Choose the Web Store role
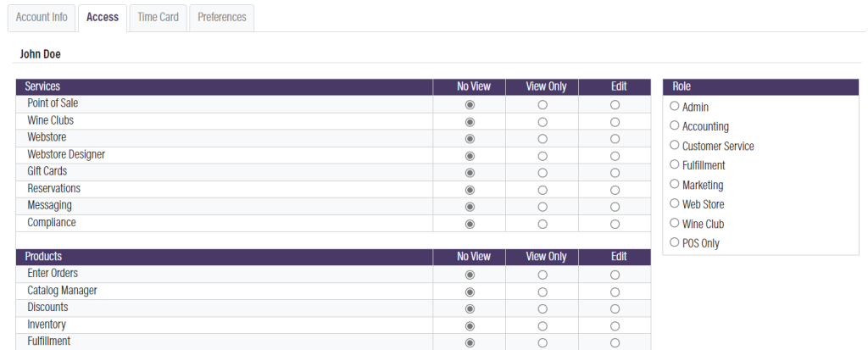This screenshot has width=868, height=350. [x=675, y=204]
